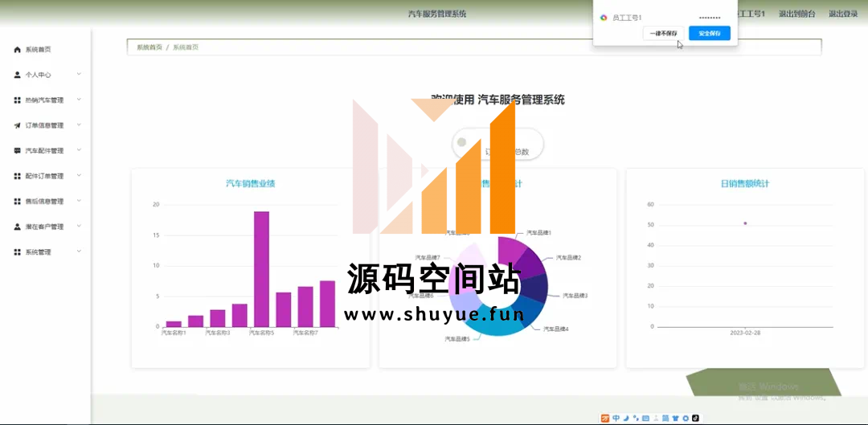Viewport: 868px width, 425px height.
Task: Click the 退出到前台 link in the header
Action: coord(796,14)
